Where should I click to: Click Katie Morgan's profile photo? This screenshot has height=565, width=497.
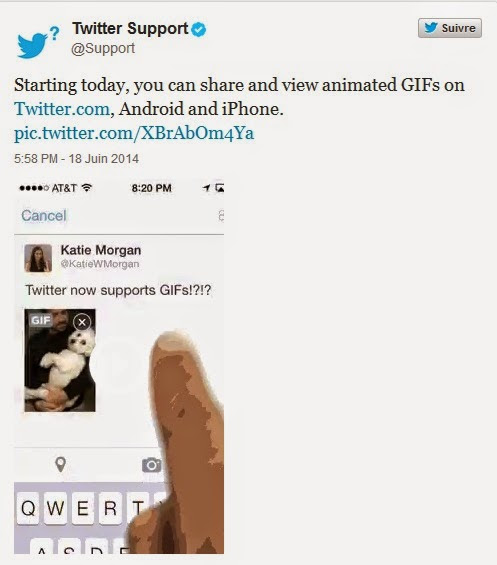[38, 258]
